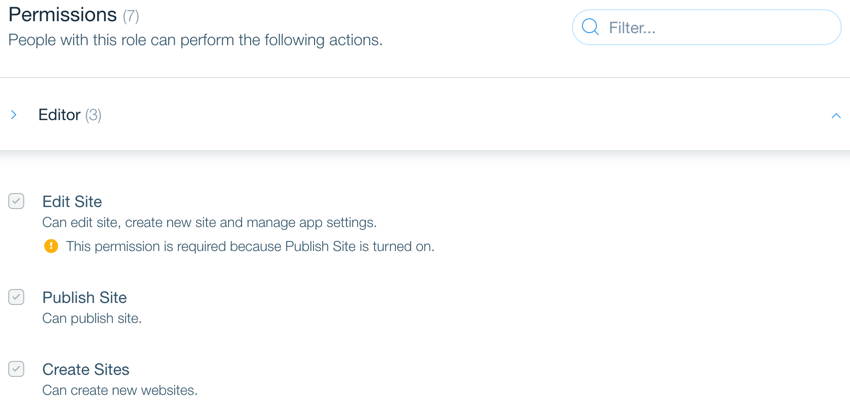Click the Edit Site permission label

72,202
